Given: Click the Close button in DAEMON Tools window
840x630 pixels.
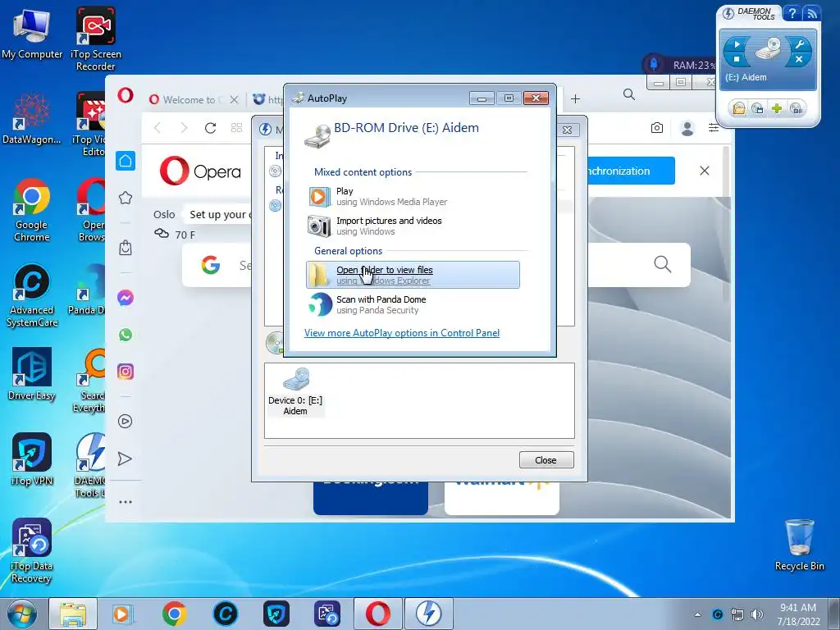Looking at the screenshot, I should (x=546, y=460).
